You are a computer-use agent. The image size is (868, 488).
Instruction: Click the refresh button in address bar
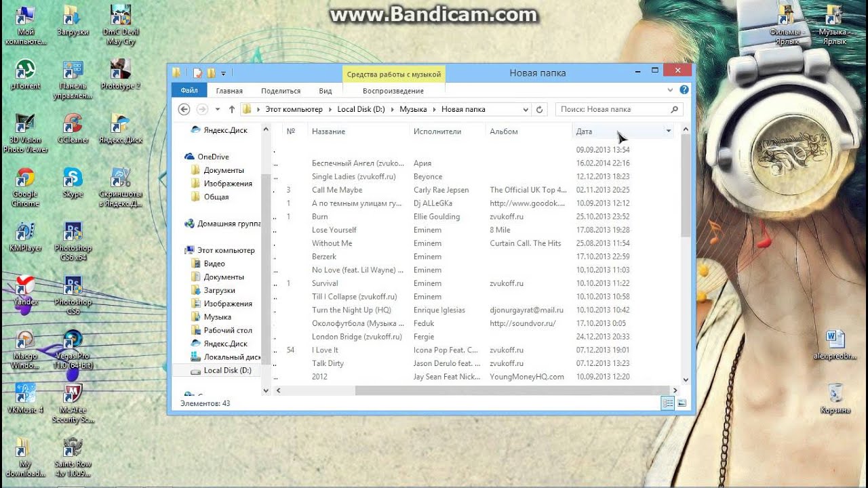click(x=540, y=109)
